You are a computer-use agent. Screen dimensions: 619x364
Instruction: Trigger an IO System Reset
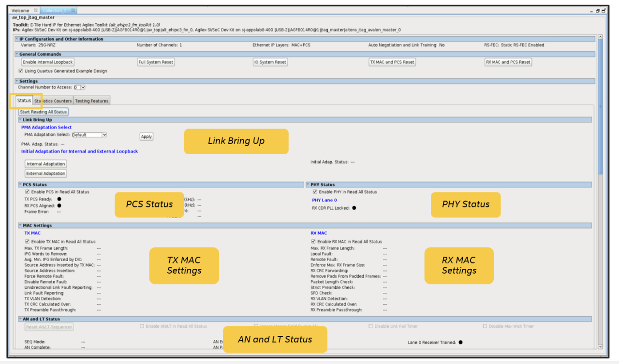270,62
